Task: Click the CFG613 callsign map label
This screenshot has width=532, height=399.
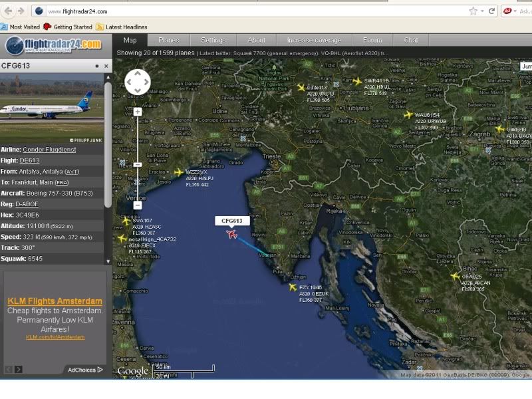Action: (x=232, y=221)
